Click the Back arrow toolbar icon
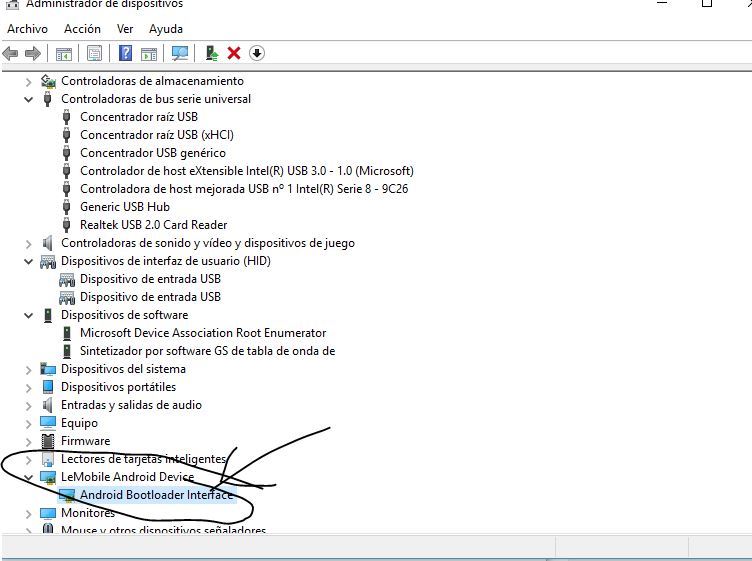Image resolution: width=752 pixels, height=561 pixels. pos(11,53)
